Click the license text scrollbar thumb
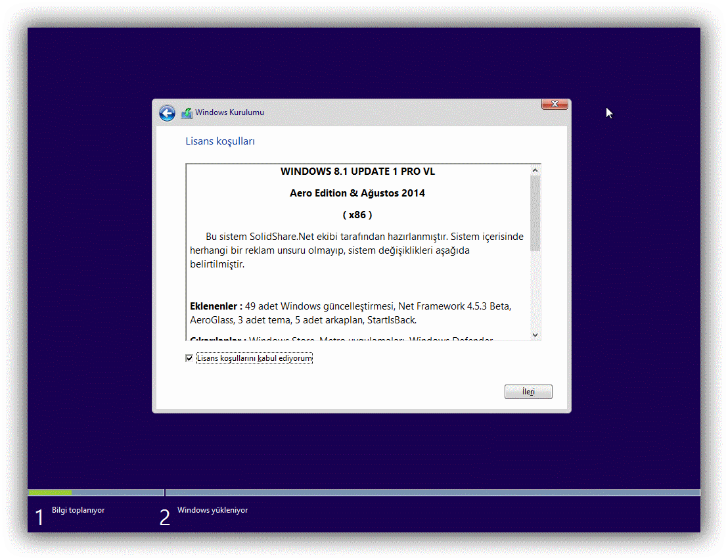728x560 pixels. [535, 214]
